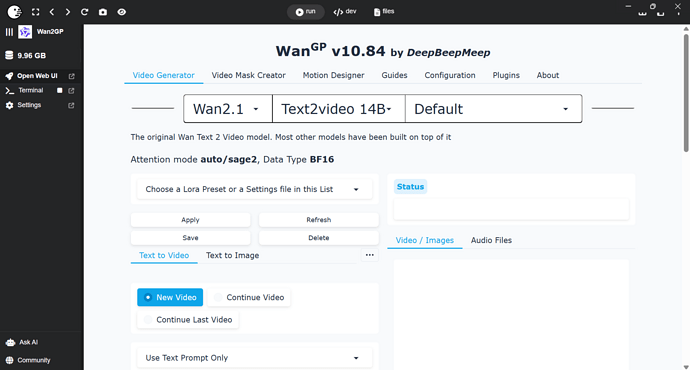Click the Ask AI robot icon
Screen dimensions: 690x370
10,342
